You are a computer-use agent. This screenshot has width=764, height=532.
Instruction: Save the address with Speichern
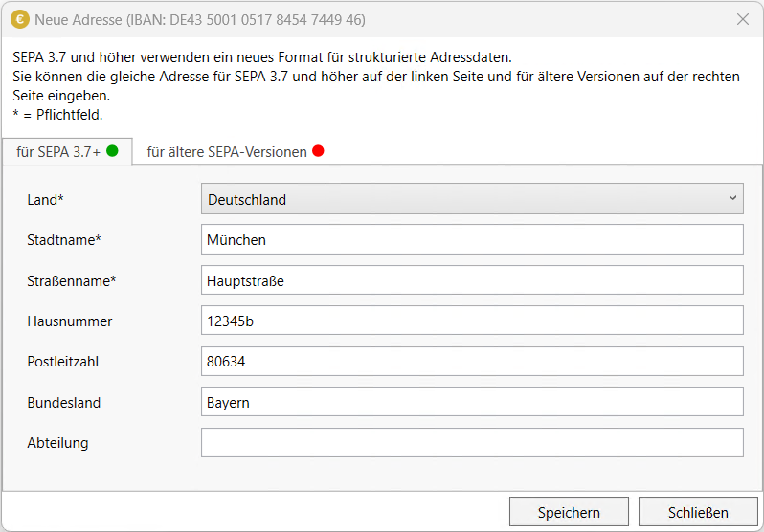[x=569, y=512]
